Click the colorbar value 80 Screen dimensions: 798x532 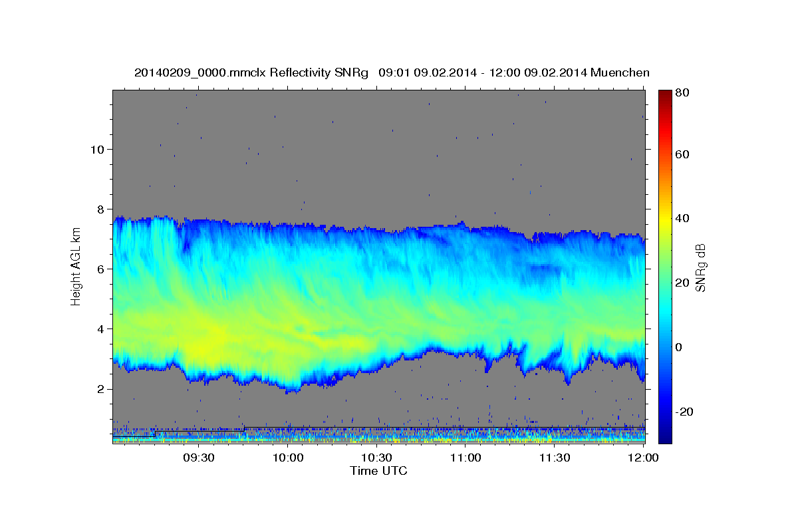click(682, 93)
